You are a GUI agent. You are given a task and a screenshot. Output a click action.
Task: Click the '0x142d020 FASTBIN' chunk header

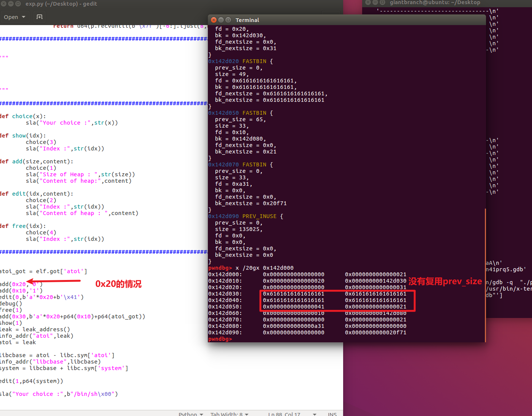241,61
